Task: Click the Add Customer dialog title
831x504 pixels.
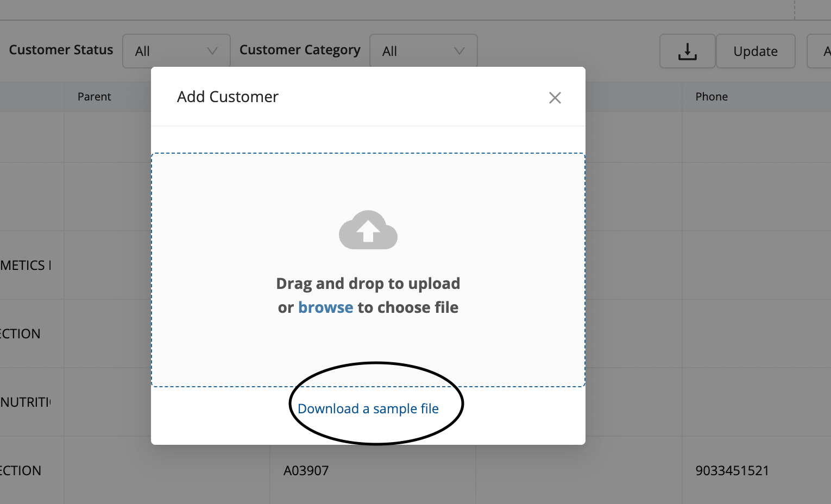Action: click(x=228, y=97)
